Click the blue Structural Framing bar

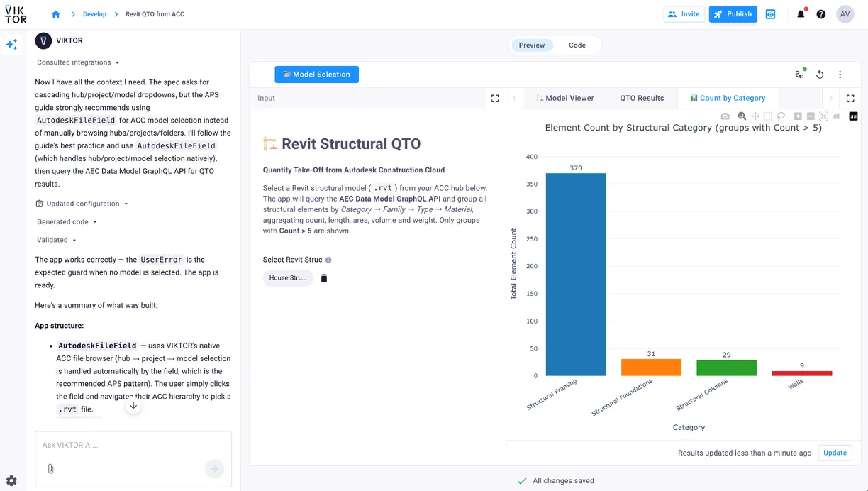(x=576, y=275)
